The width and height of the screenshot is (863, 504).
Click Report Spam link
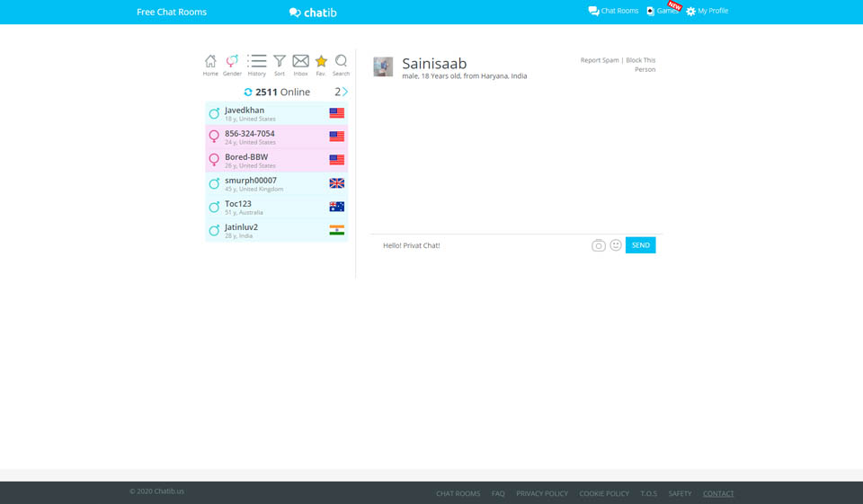coord(599,60)
